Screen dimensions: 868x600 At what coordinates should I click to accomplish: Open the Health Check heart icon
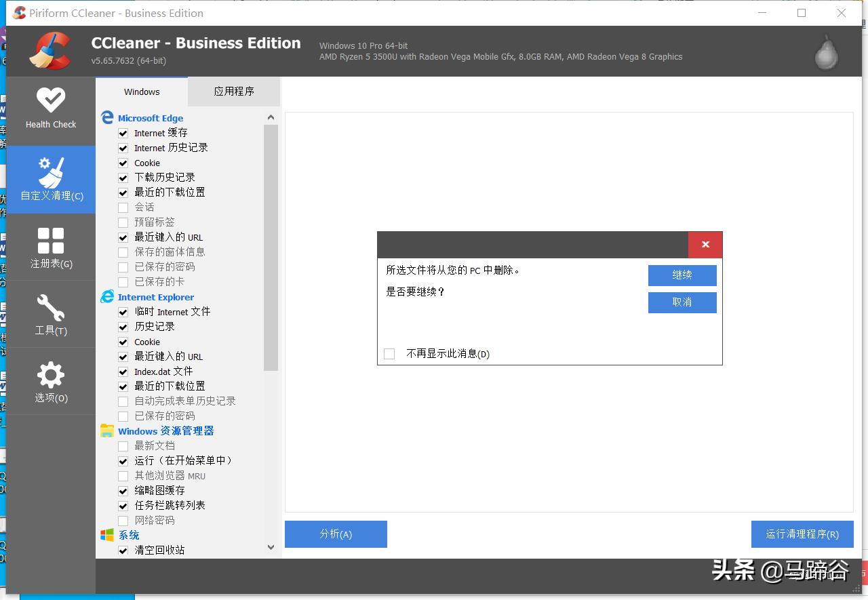click(x=51, y=100)
